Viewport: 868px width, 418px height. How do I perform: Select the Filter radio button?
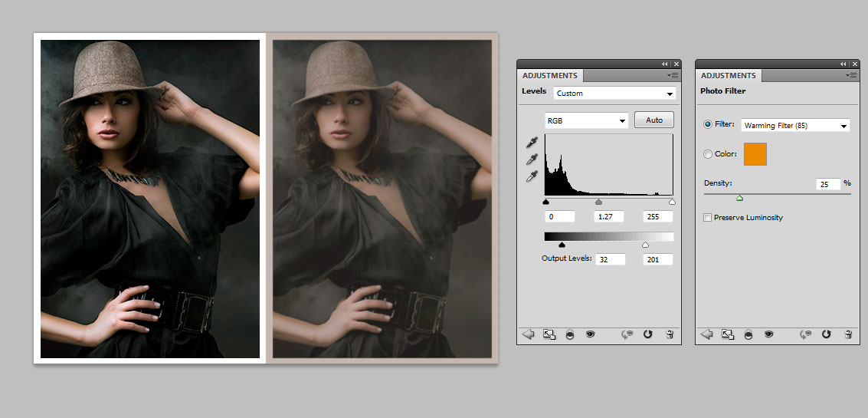click(x=707, y=124)
